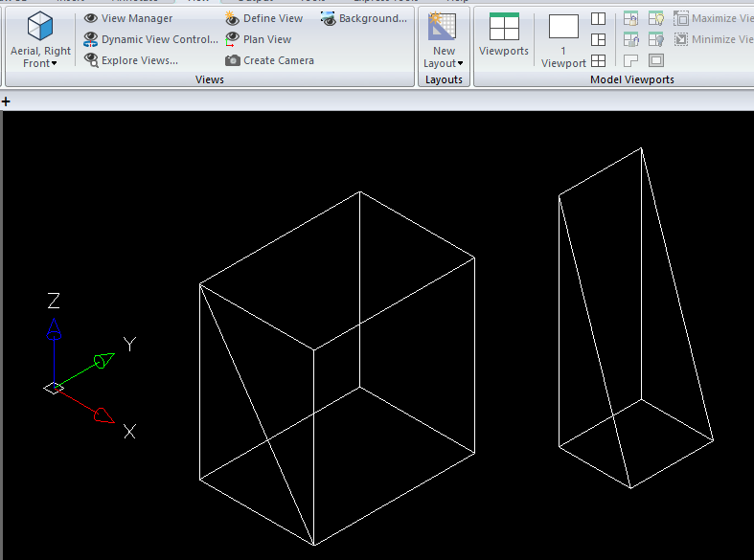Click the red X axis arrow
Screen dimensions: 754x560
click(x=103, y=415)
